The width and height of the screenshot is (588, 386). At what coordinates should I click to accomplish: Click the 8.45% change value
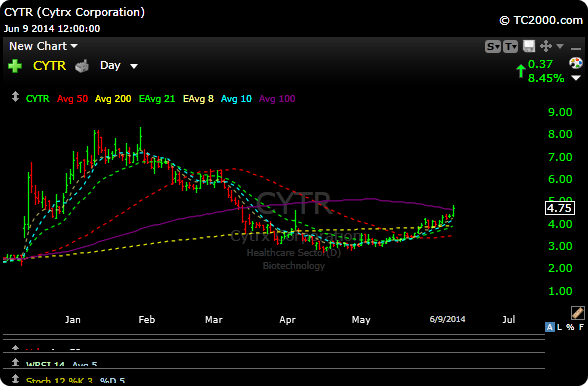[x=546, y=78]
